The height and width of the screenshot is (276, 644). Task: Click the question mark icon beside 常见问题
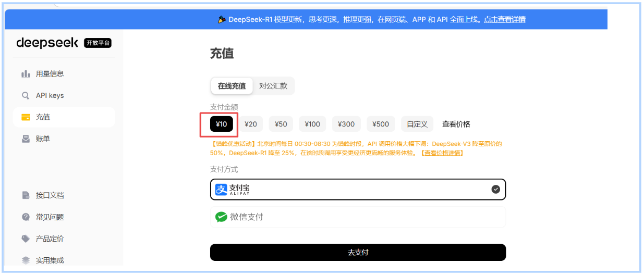[x=26, y=217]
